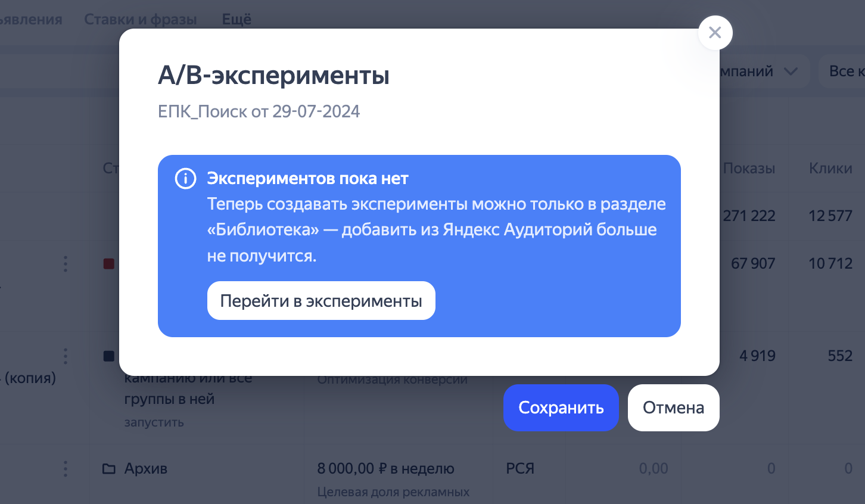
Task: Click the 8 000,00 ₽ в неделю budget
Action: pos(385,469)
